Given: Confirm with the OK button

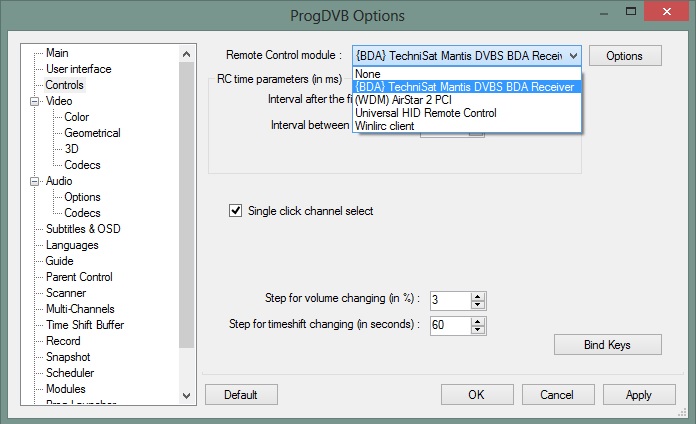Looking at the screenshot, I should click(476, 394).
